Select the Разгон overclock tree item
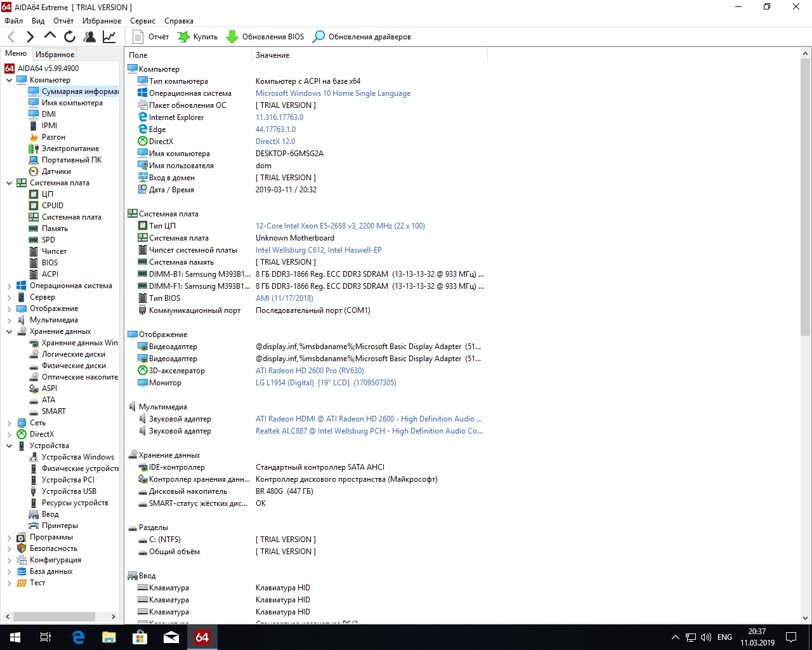 pyautogui.click(x=53, y=137)
